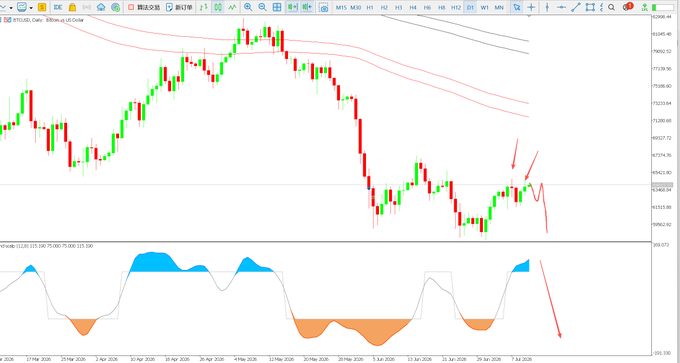This screenshot has height=363, width=680.
Task: Open New Order (新订单) dialog
Action: (x=180, y=7)
